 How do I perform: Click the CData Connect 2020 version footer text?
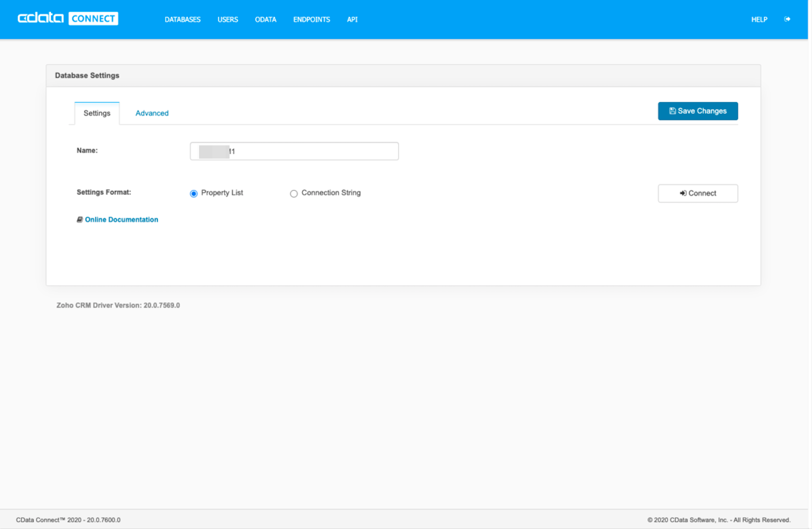click(x=68, y=520)
